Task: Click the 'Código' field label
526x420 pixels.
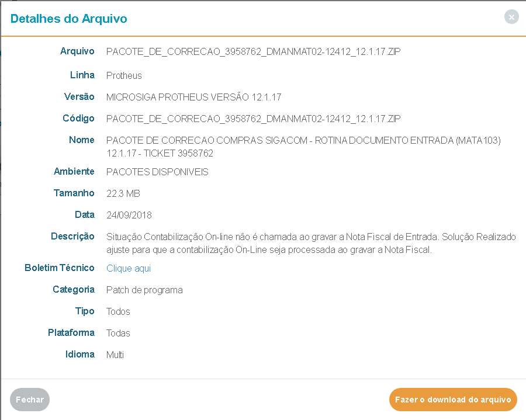Action: [78, 119]
